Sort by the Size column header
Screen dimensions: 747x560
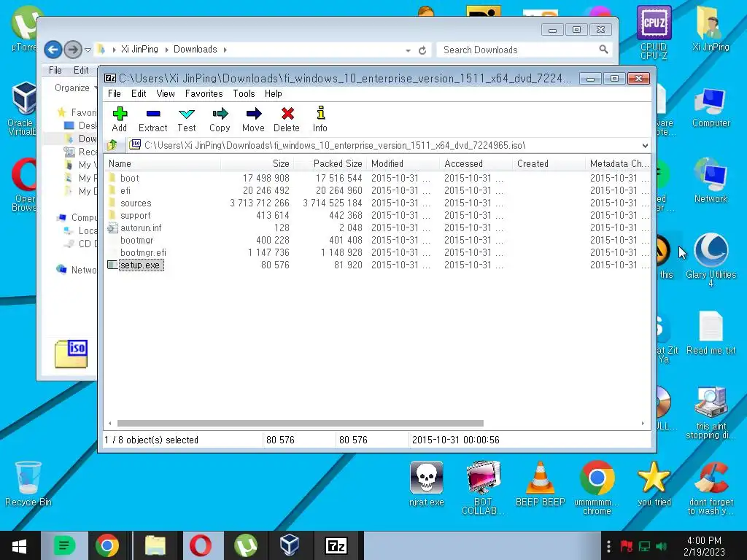pos(257,164)
